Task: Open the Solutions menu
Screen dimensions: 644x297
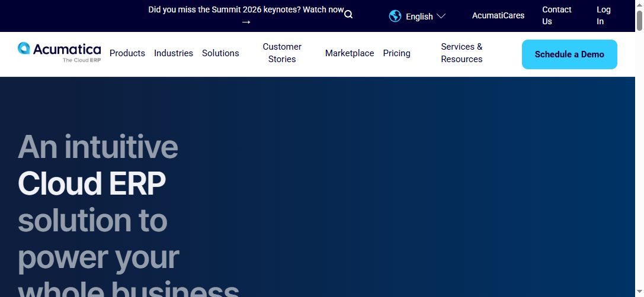Action: [220, 53]
